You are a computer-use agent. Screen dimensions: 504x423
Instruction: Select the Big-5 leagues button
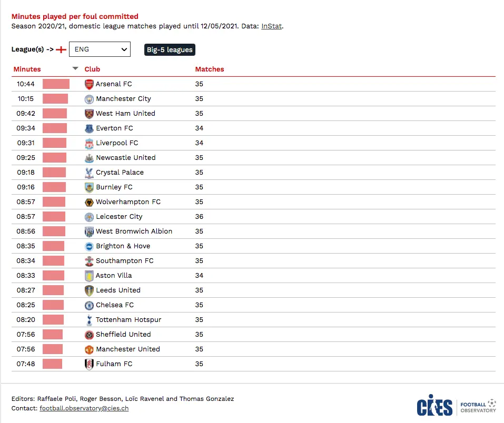[x=170, y=50]
